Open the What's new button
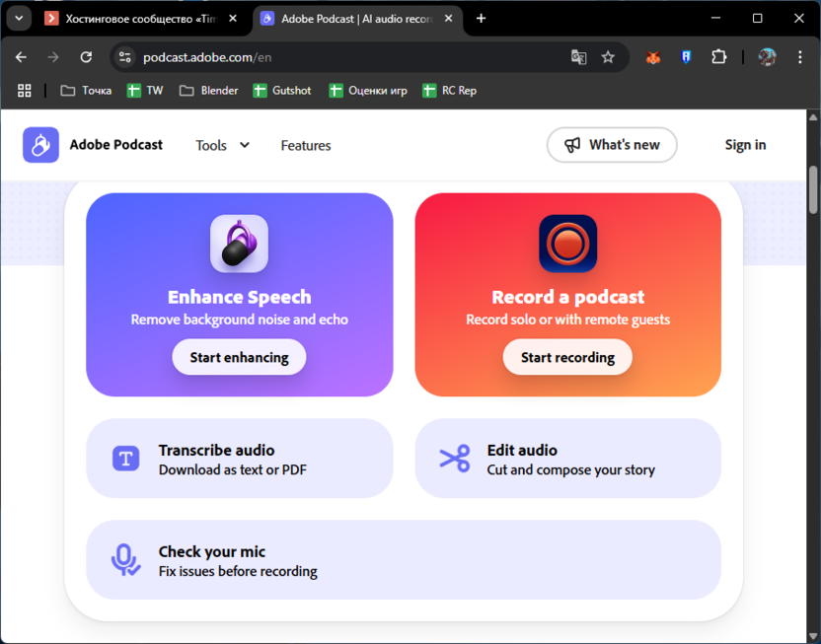 pyautogui.click(x=612, y=145)
